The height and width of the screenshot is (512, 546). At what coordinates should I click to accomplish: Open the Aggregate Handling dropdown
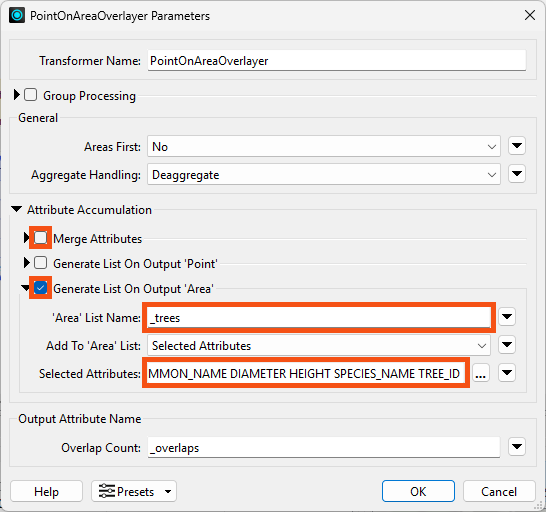pyautogui.click(x=324, y=174)
